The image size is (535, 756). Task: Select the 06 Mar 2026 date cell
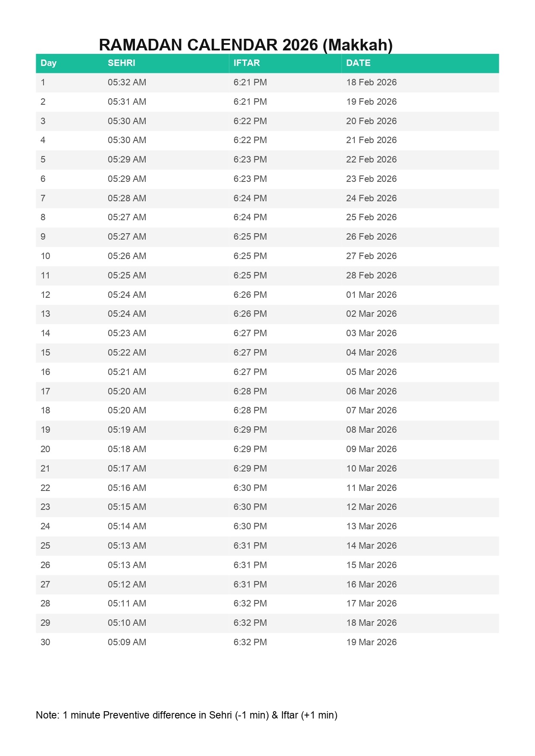tap(371, 391)
